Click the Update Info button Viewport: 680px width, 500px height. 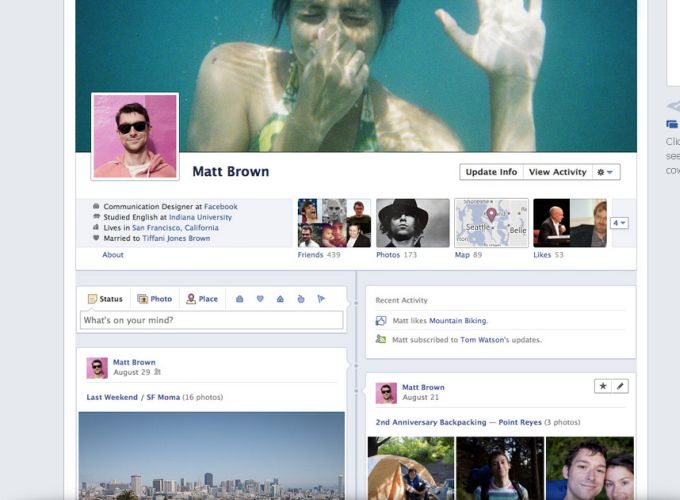[x=491, y=172]
